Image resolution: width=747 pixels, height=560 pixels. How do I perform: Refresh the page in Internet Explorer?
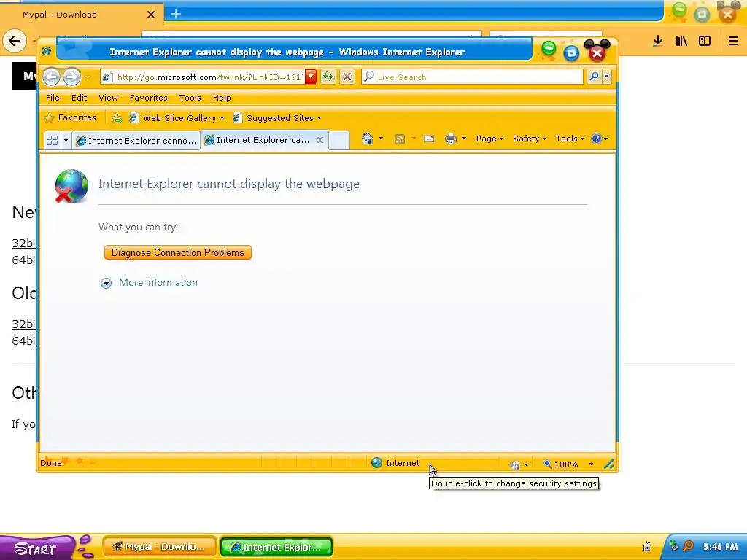tap(328, 77)
